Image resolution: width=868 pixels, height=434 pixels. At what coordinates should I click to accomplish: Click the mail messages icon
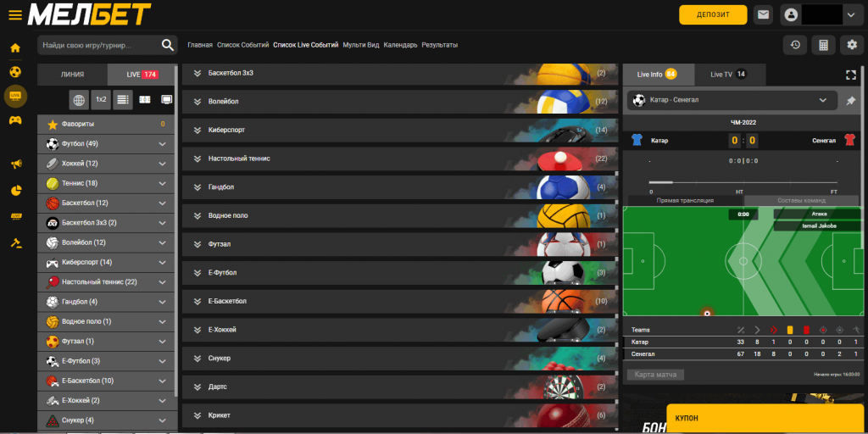764,14
